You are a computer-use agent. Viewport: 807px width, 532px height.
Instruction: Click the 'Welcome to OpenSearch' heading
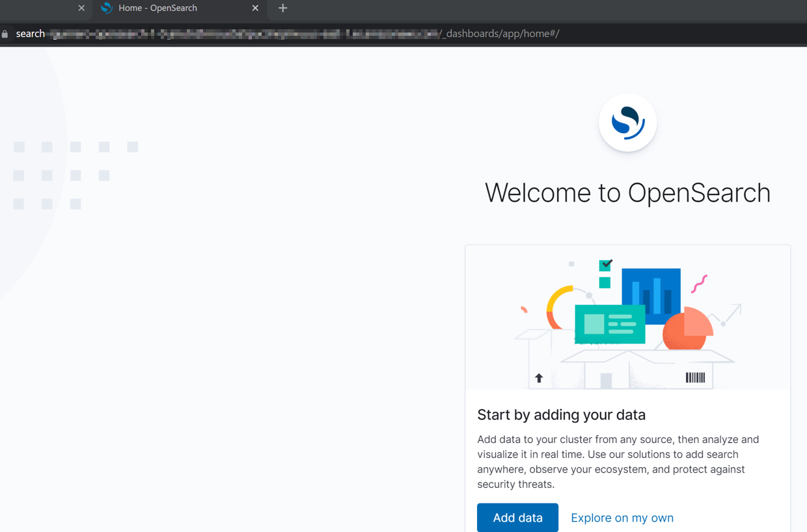click(x=628, y=193)
